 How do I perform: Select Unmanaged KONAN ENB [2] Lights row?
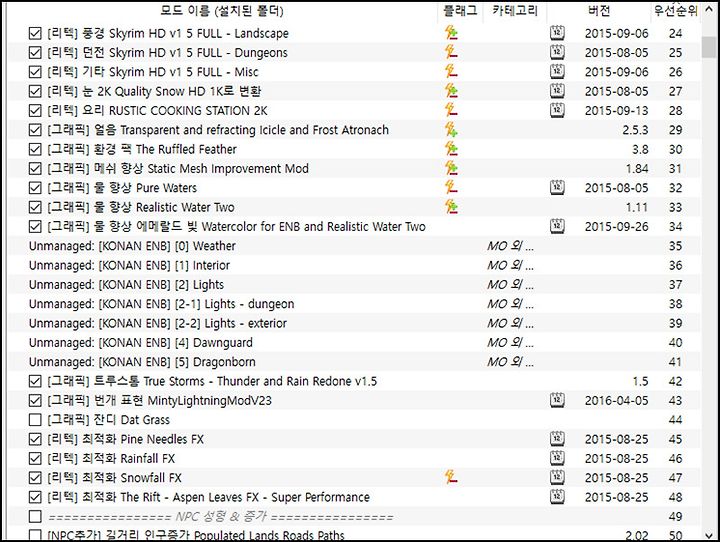point(354,284)
